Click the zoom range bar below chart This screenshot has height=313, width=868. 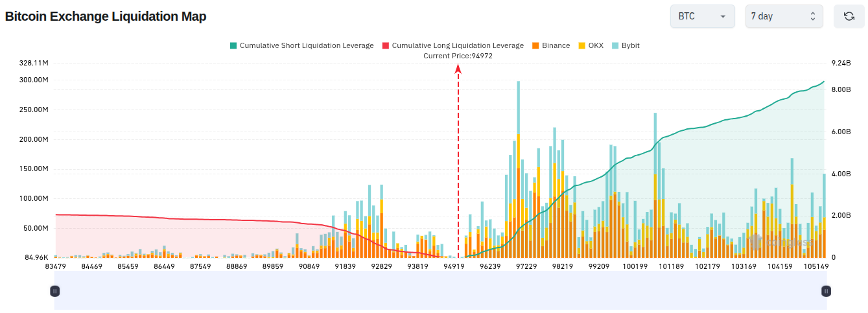[440, 292]
